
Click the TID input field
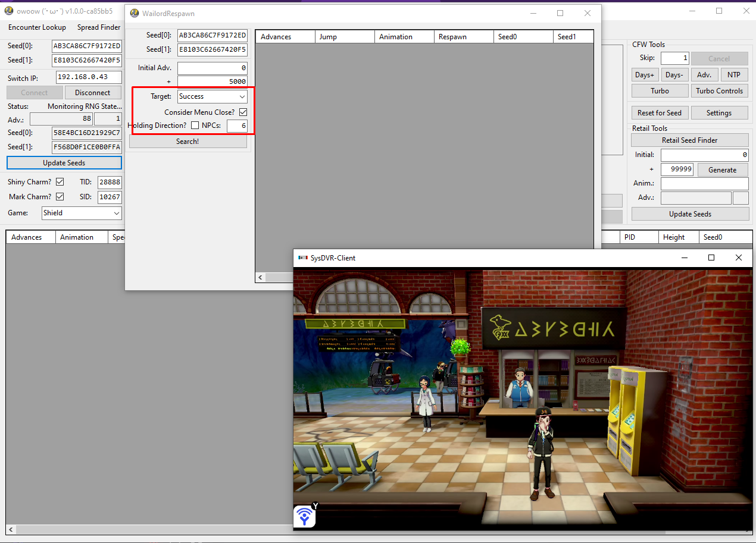pyautogui.click(x=110, y=183)
